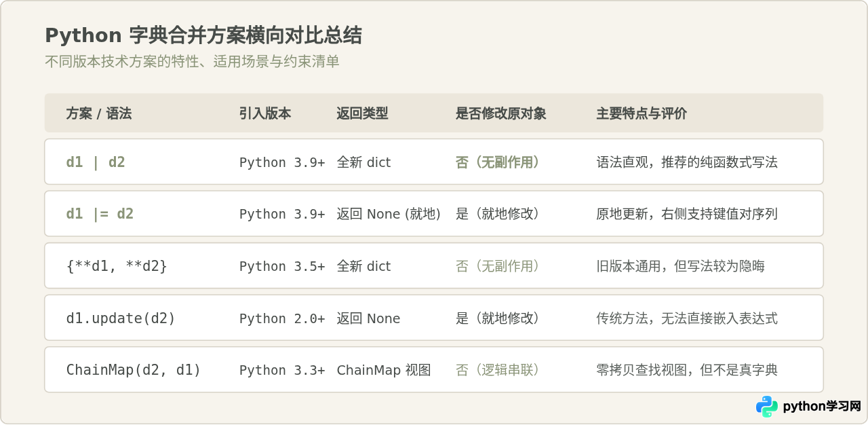
Task: Click the '引入版本' column header
Action: pyautogui.click(x=265, y=113)
